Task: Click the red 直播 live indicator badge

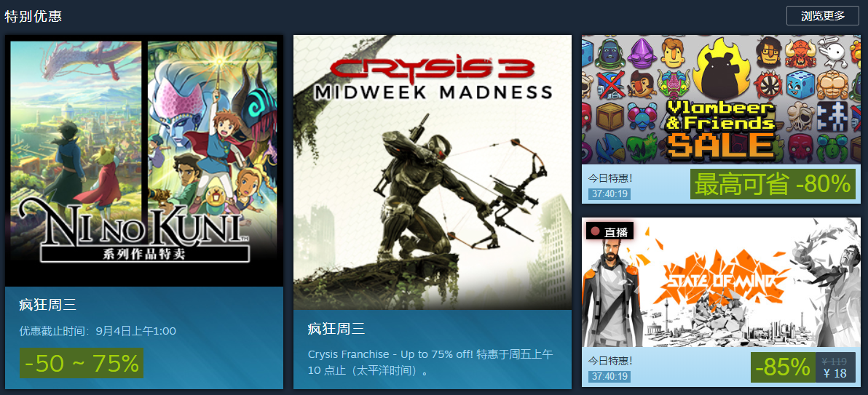Action: (609, 231)
